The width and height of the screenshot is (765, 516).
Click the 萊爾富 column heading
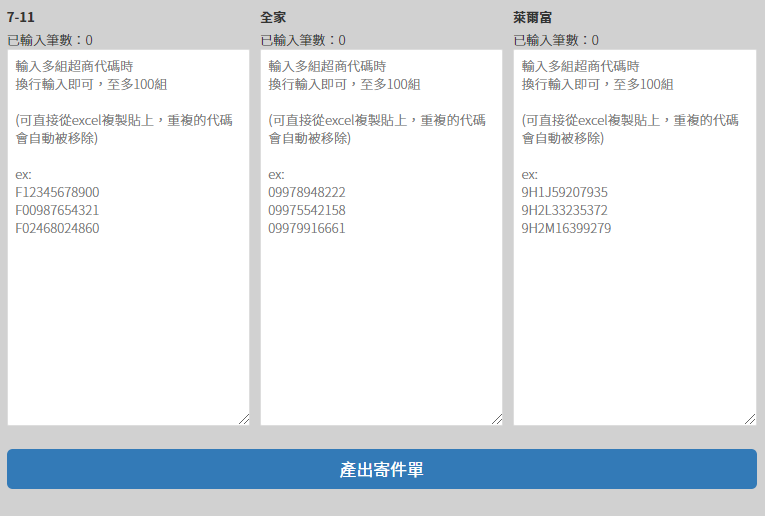click(x=533, y=17)
